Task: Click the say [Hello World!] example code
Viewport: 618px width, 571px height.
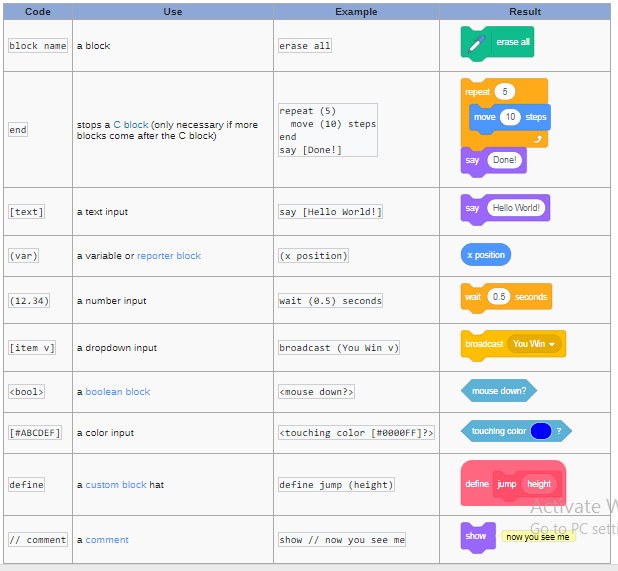Action: [330, 212]
